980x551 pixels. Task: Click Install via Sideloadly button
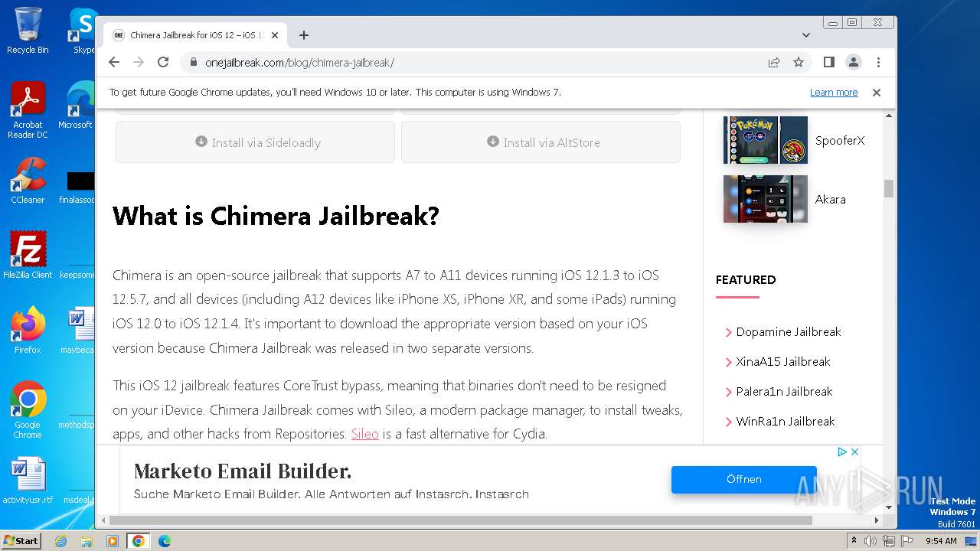click(255, 142)
